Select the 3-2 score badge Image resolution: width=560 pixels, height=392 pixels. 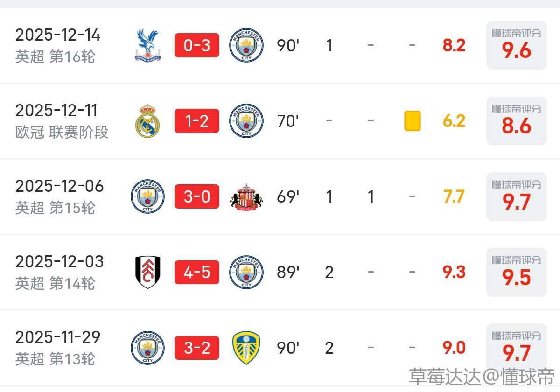(x=196, y=348)
